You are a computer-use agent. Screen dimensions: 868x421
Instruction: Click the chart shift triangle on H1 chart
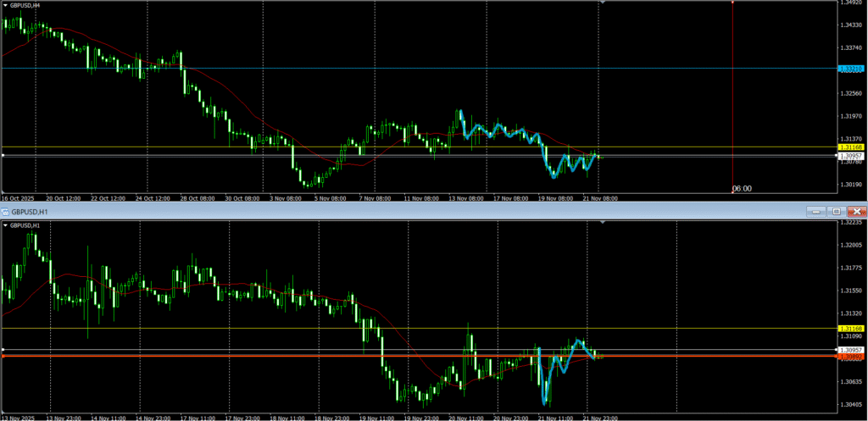(602, 222)
